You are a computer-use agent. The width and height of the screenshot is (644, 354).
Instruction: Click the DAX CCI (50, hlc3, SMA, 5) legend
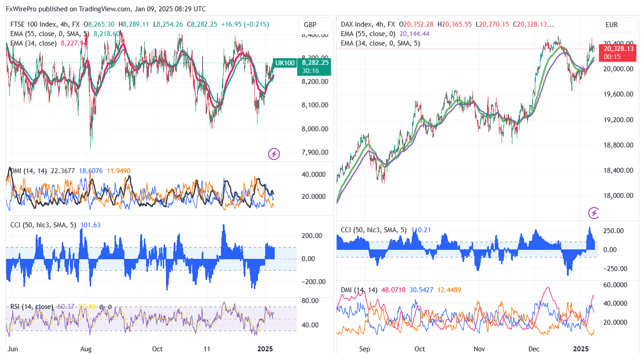(x=374, y=230)
